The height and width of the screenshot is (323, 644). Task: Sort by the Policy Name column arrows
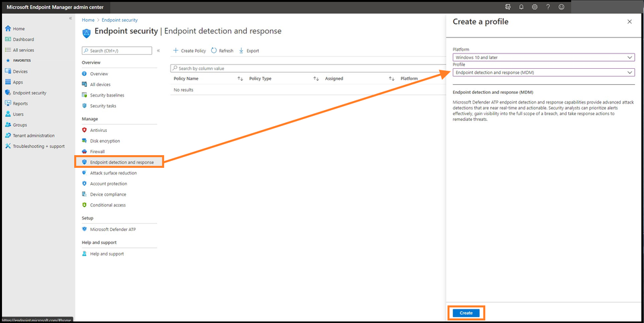pyautogui.click(x=241, y=78)
